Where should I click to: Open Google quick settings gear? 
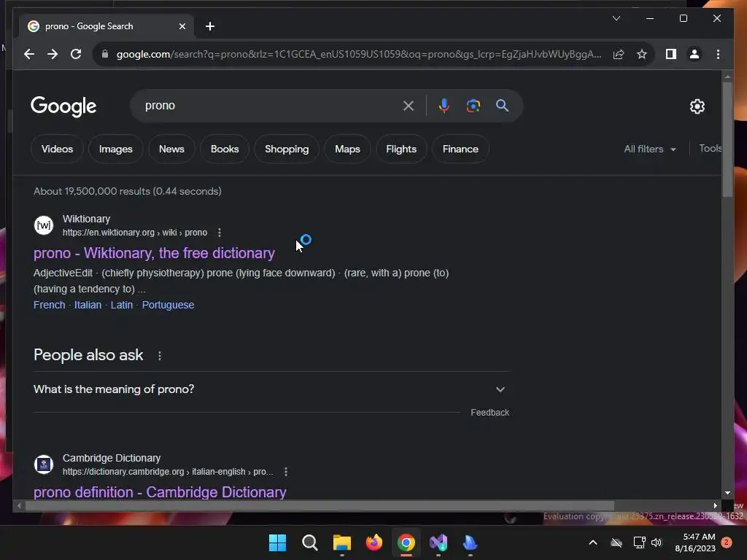point(697,106)
